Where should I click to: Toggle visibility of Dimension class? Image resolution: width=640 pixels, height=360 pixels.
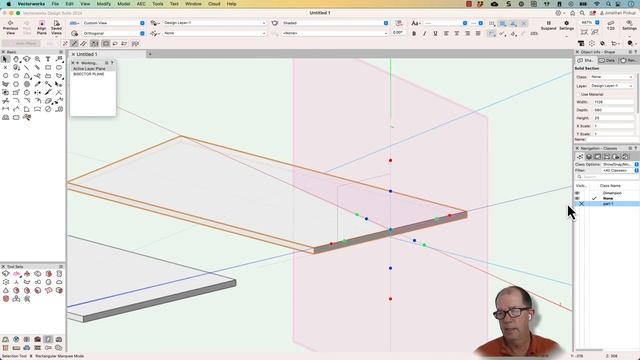pos(578,193)
